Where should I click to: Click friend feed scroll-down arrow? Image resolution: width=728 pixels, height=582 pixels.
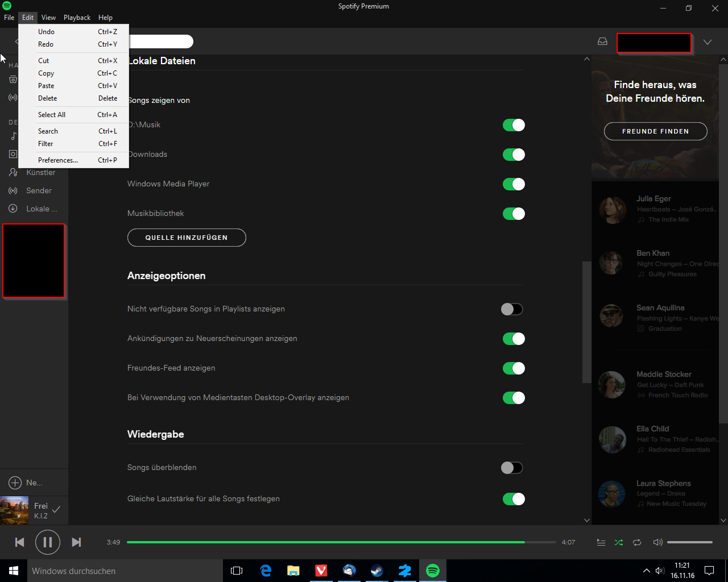pos(723,520)
